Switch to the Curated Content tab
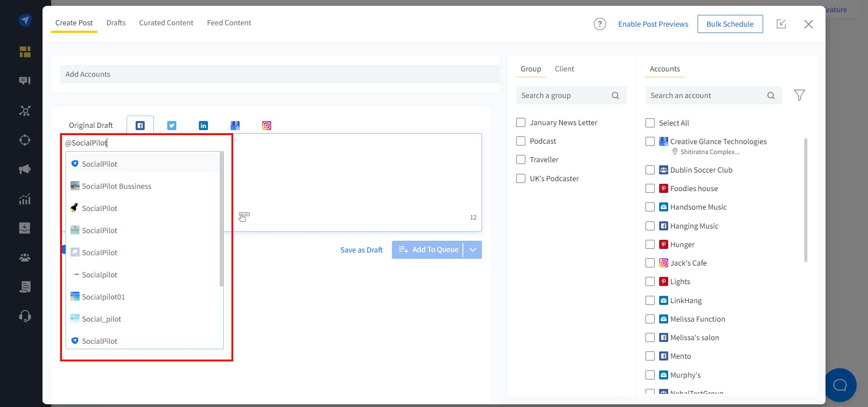 [x=166, y=23]
